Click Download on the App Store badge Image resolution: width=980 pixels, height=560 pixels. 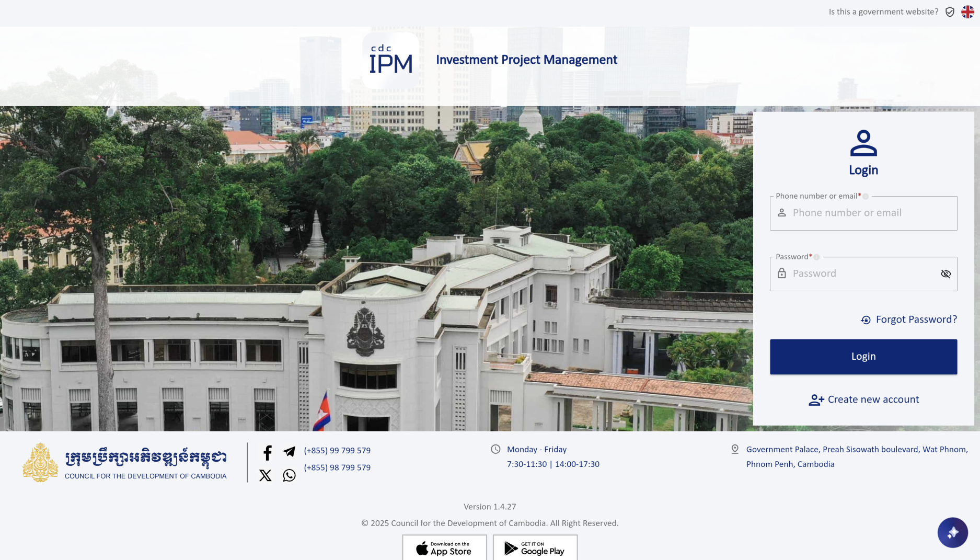coord(444,548)
